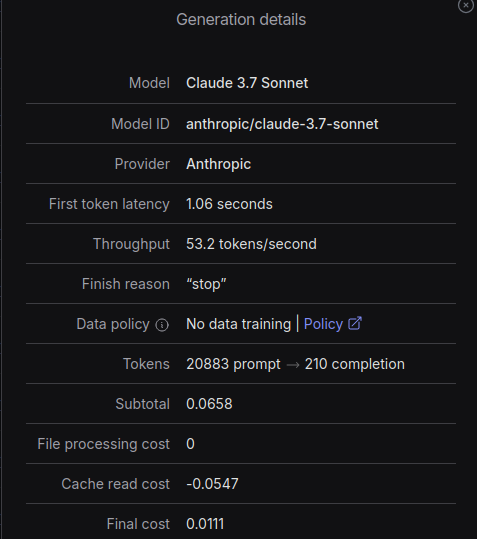Screen dimensions: 477x539
Task: Click the 1.06 seconds latency value
Action: pos(229,204)
